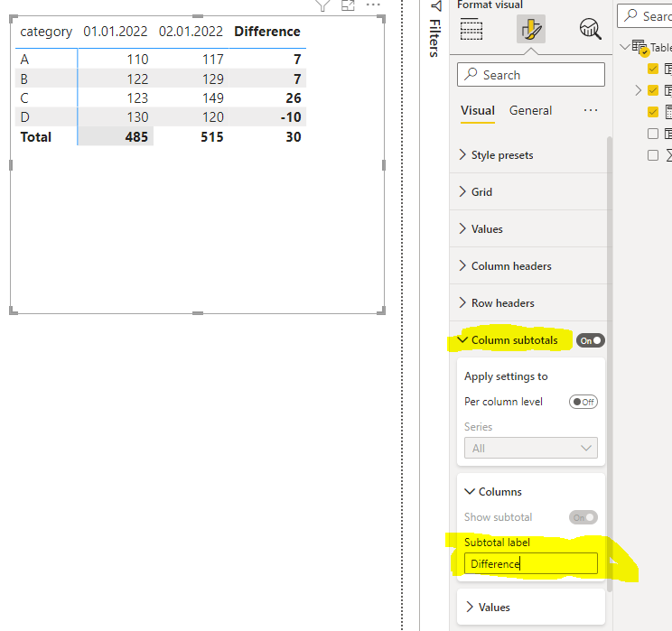Click the 01.01.2022 column header
This screenshot has width=672, height=631.
tap(116, 32)
